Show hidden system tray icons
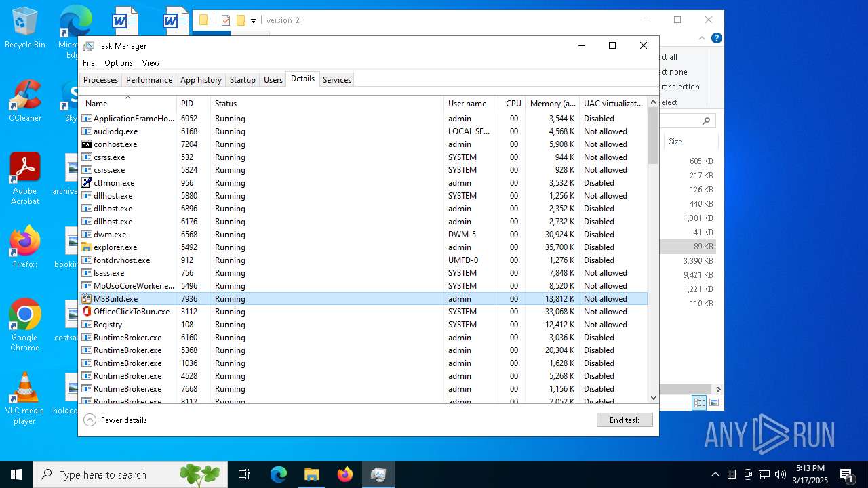 pos(715,474)
